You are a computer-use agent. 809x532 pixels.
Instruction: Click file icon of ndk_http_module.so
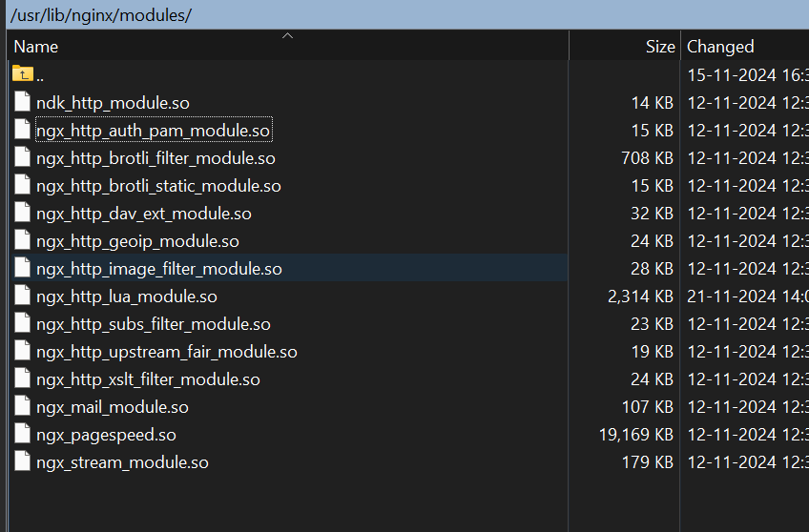pos(22,101)
